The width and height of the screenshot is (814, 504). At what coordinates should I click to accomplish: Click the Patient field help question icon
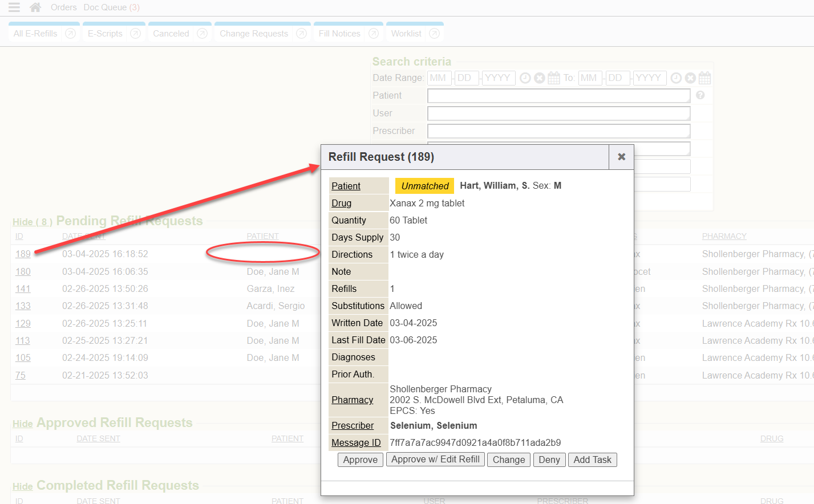700,95
